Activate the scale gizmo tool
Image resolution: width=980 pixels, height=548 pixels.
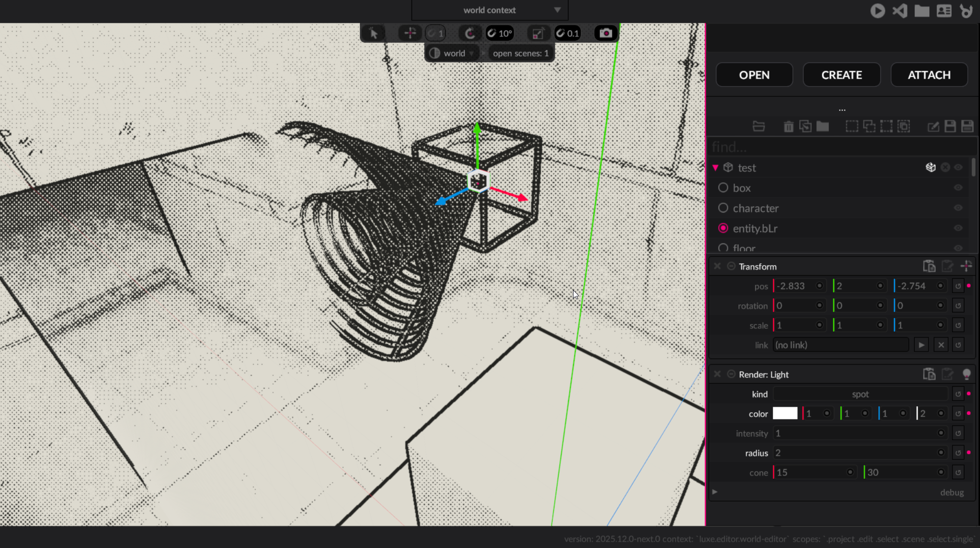[538, 33]
